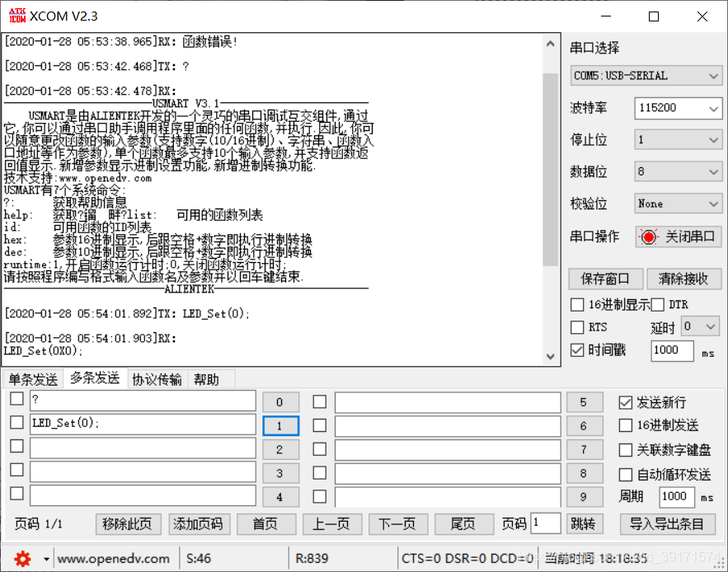728x572 pixels.
Task: Click the receive window scrollbar thumb
Action: click(551, 170)
